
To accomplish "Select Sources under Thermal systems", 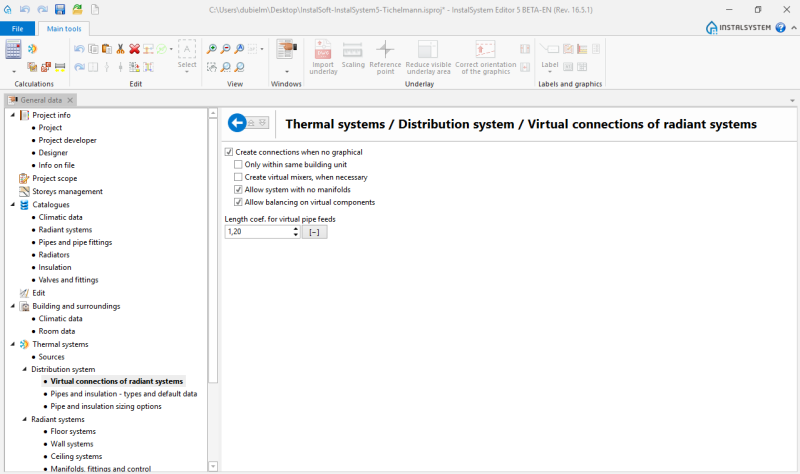I will coord(52,357).
